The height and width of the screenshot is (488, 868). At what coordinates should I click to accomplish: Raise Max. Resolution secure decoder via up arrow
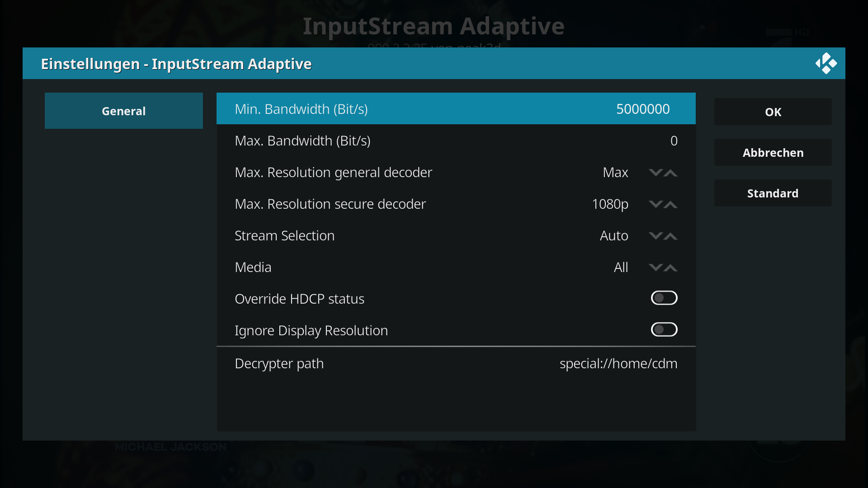click(670, 204)
